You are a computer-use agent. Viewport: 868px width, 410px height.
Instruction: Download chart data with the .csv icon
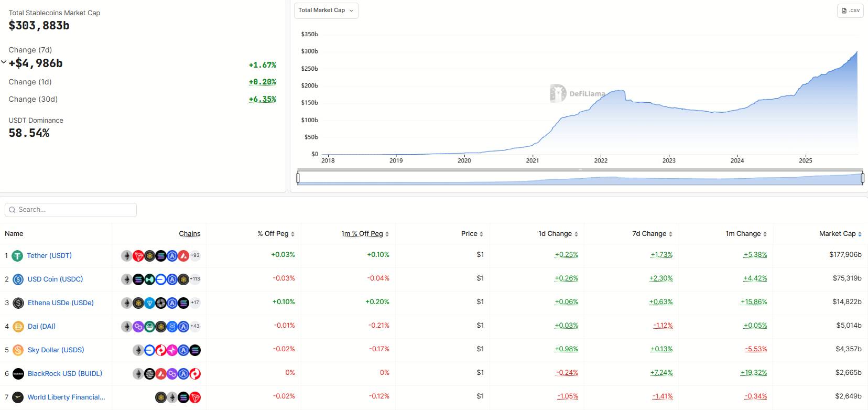pyautogui.click(x=850, y=10)
